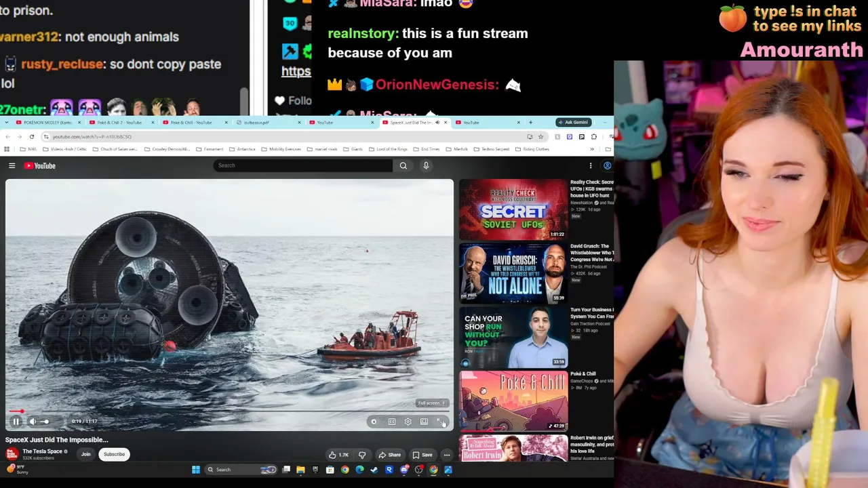The height and width of the screenshot is (488, 868).
Task: Mute the SpaceX tab audio icon
Action: click(x=437, y=123)
